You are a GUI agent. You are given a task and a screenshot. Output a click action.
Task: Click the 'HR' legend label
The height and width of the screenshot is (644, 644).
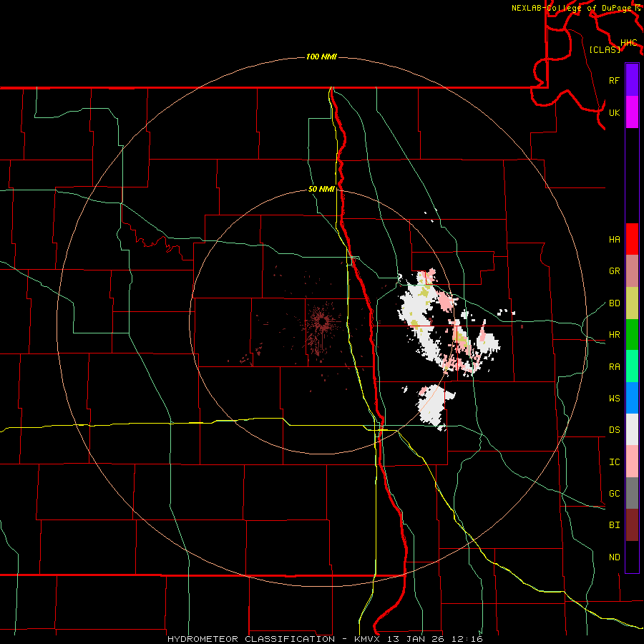click(614, 335)
